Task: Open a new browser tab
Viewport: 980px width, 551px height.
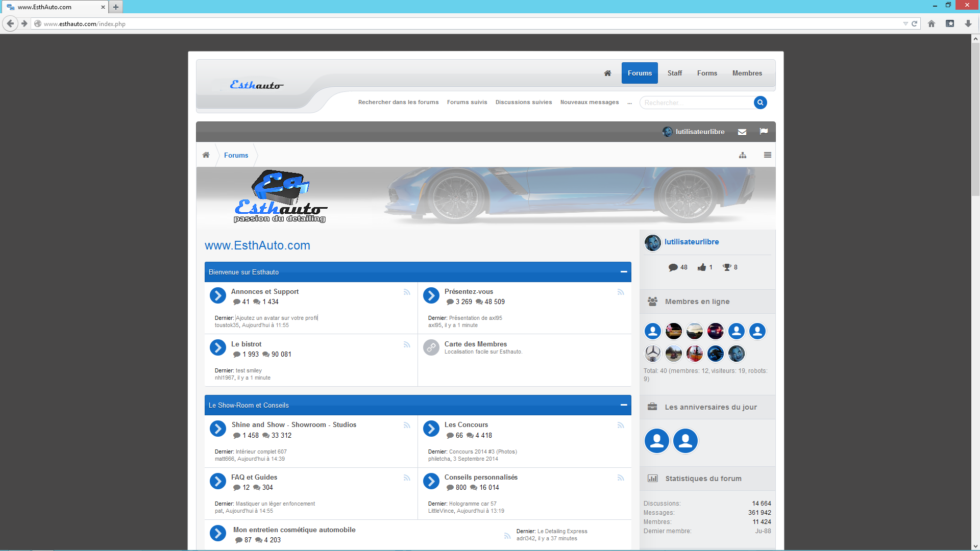Action: coord(116,7)
